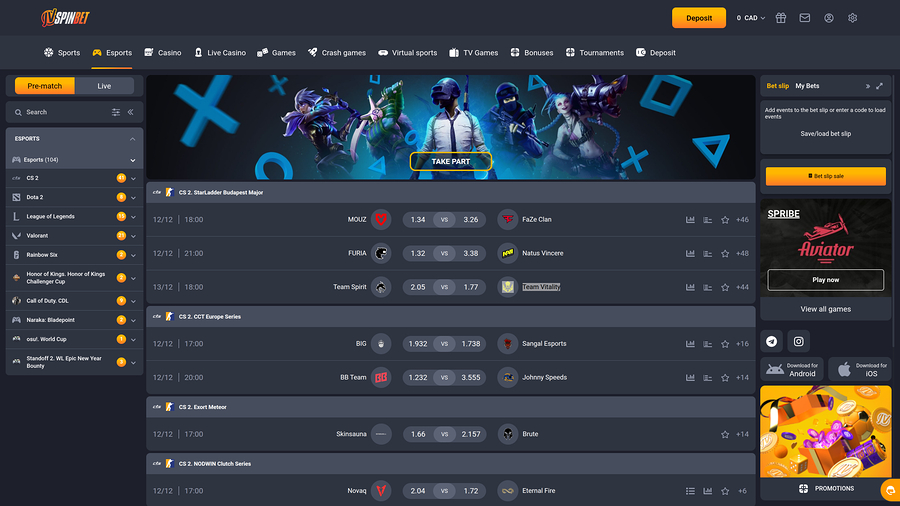
Task: Switch to My Bets tab
Action: point(807,86)
